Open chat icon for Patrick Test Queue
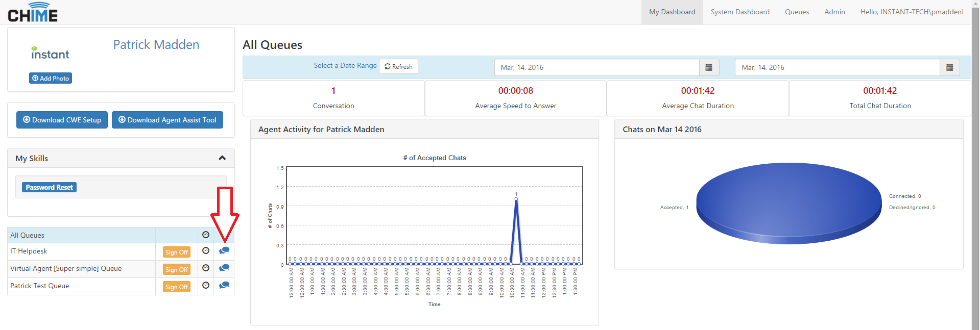Screen dimensions: 980x330 224,286
